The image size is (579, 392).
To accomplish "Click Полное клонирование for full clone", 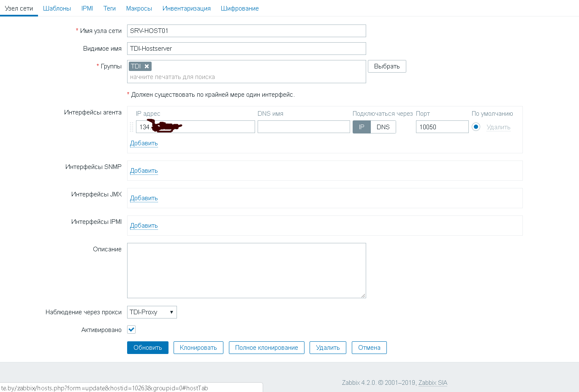I will coord(266,348).
